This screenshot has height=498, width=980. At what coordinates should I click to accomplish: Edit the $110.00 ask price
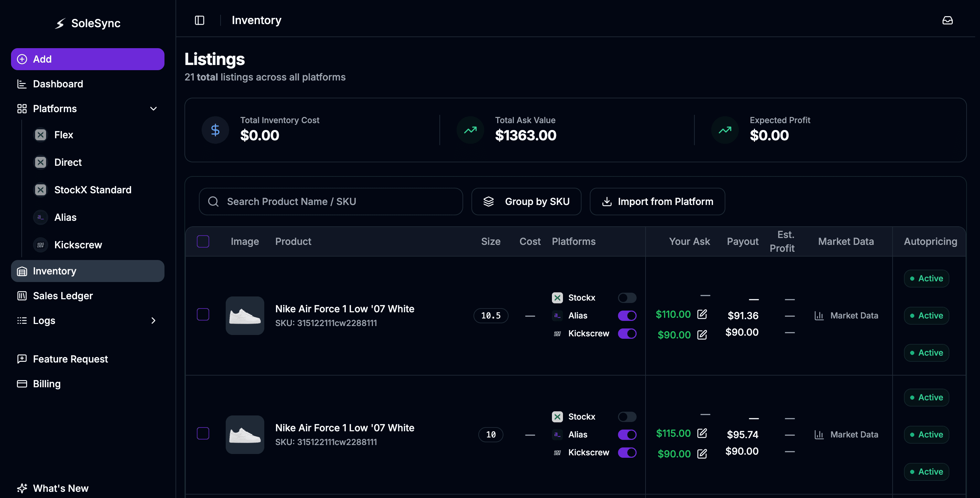[x=702, y=314]
